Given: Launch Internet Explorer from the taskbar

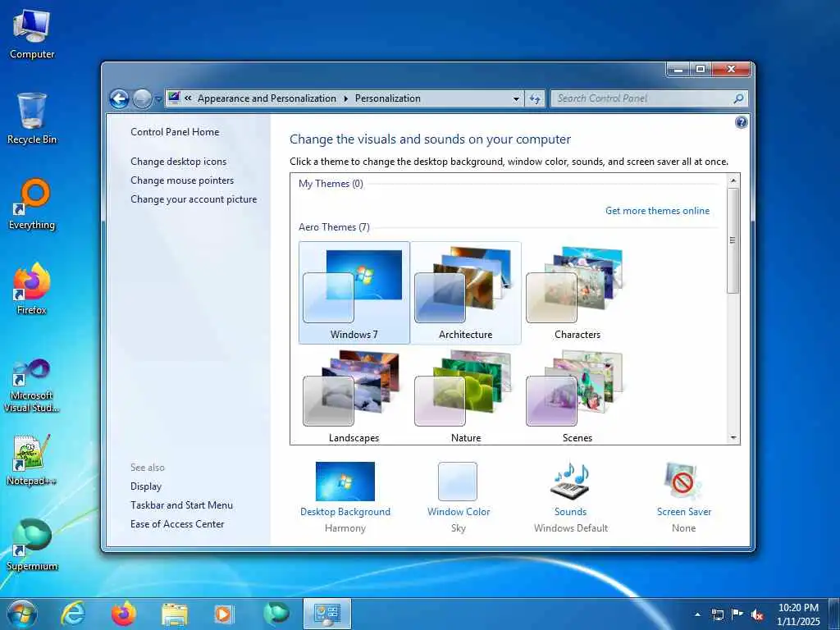Looking at the screenshot, I should [x=72, y=614].
